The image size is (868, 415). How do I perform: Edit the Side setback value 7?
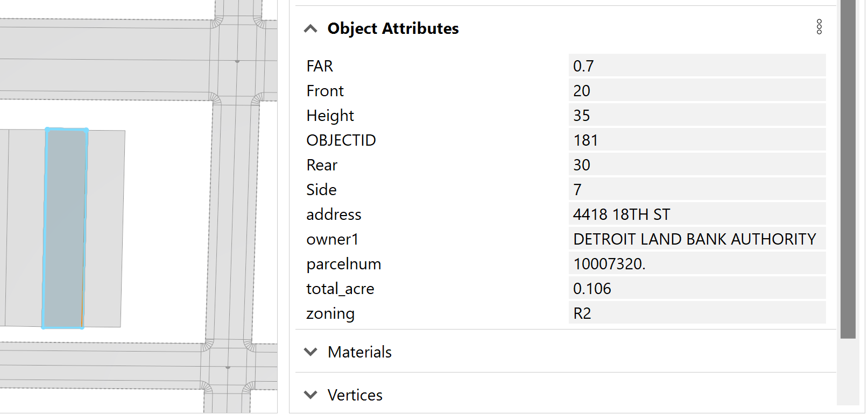(696, 189)
